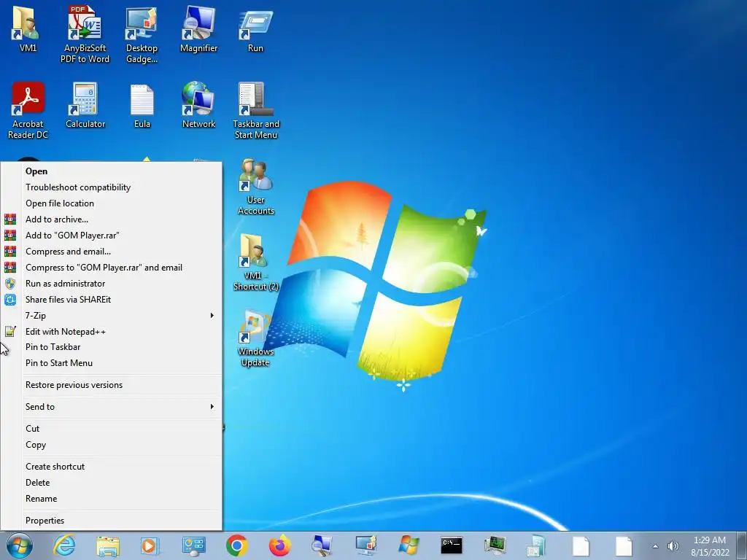
Task: Open the Network desktop shortcut
Action: coord(198,105)
